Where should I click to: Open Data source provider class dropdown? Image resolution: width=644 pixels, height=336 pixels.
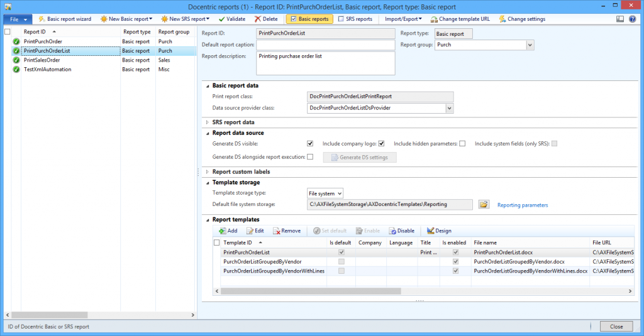tap(450, 108)
